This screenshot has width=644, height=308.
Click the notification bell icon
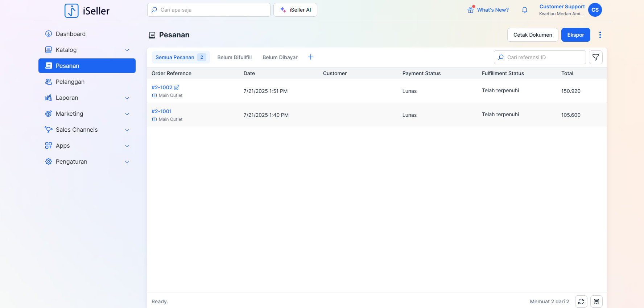(x=524, y=10)
